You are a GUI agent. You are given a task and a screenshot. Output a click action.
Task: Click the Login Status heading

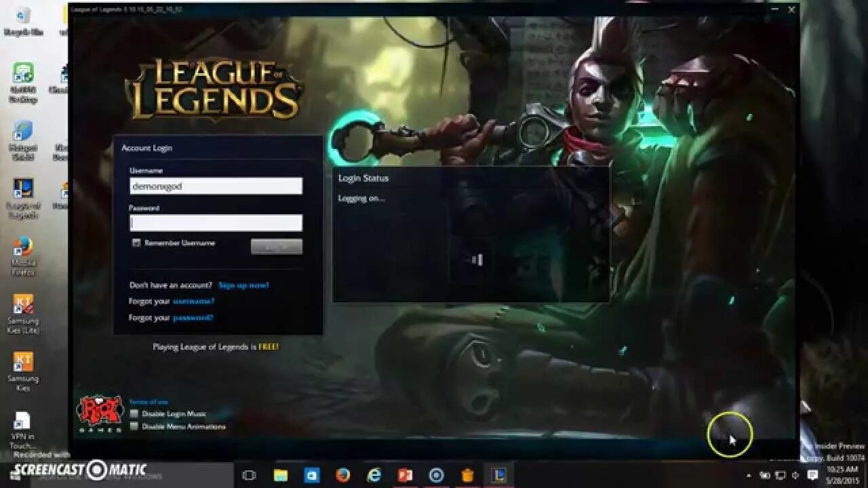(x=363, y=178)
